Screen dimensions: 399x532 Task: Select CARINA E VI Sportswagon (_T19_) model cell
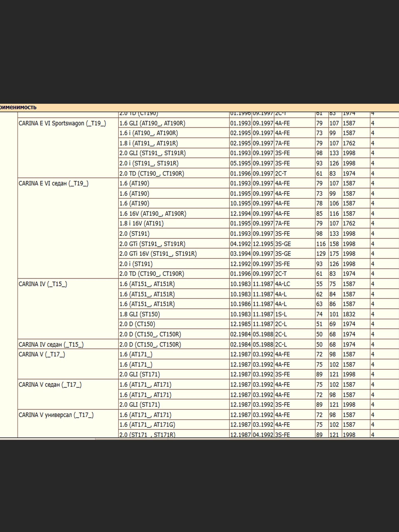point(62,123)
